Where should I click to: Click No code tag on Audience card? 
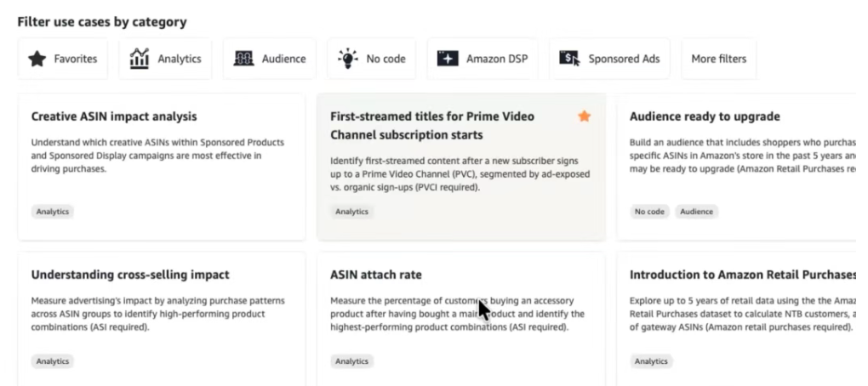649,211
